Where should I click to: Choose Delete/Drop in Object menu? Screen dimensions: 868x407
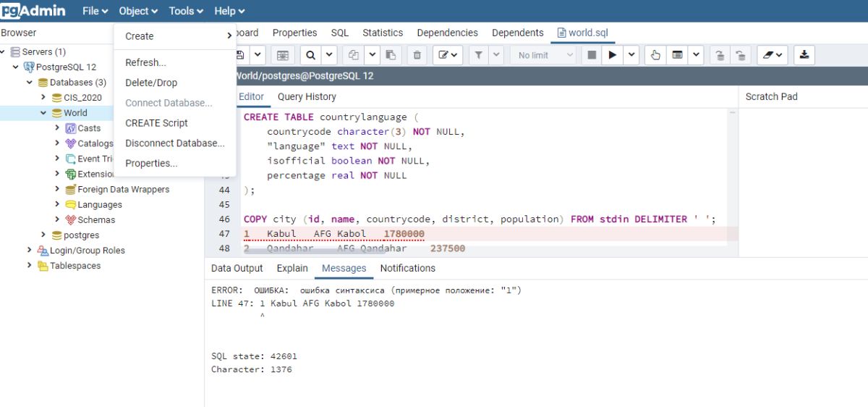click(175, 83)
